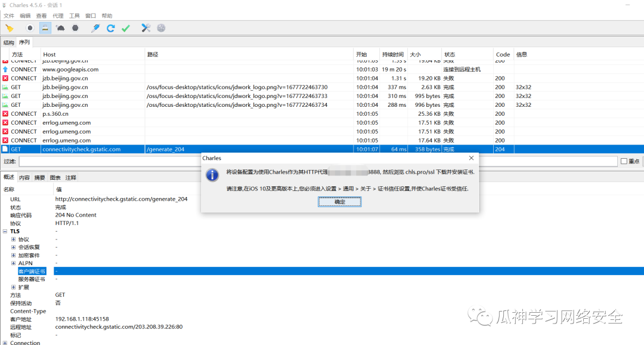Sort by the 开始 column header
The image size is (644, 345).
tap(366, 54)
